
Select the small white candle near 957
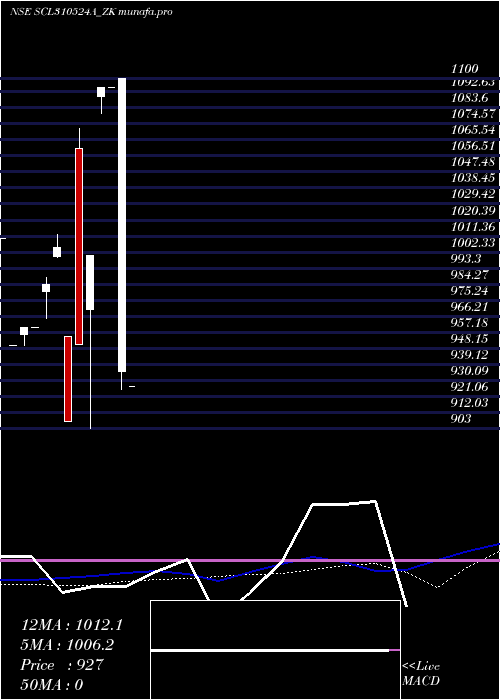point(24,331)
